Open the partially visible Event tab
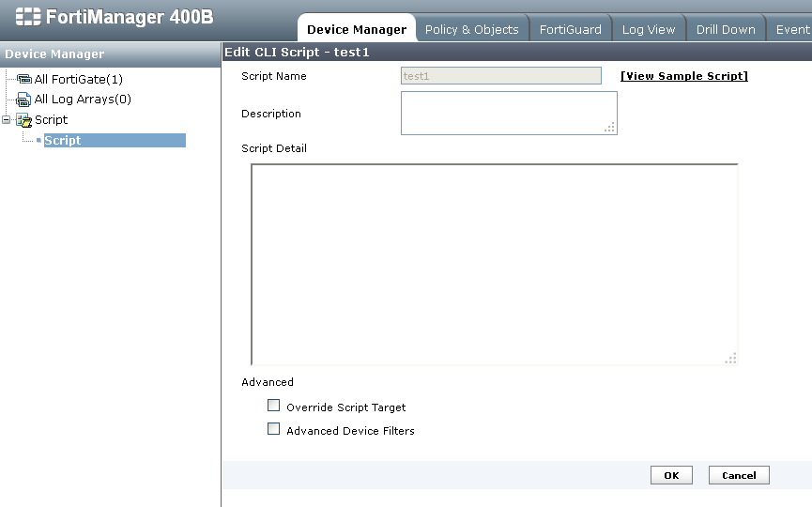The image size is (812, 507). [x=790, y=29]
